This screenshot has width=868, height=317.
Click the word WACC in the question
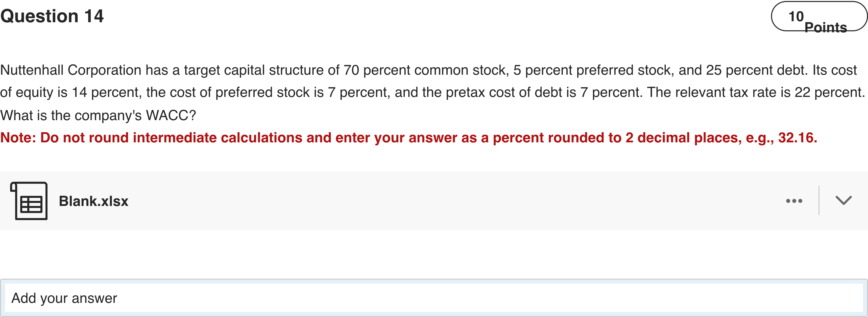point(167,115)
